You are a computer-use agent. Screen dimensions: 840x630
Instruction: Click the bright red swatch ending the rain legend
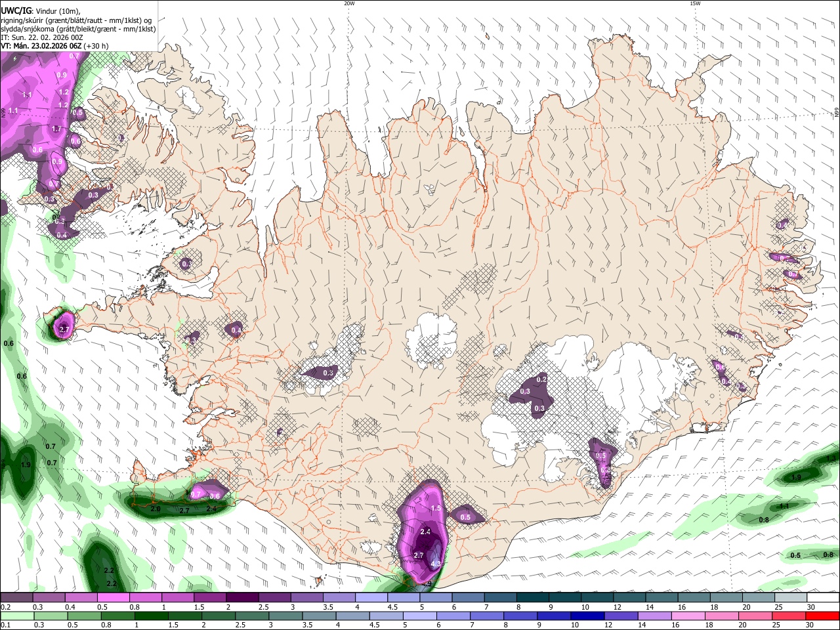pos(822,616)
